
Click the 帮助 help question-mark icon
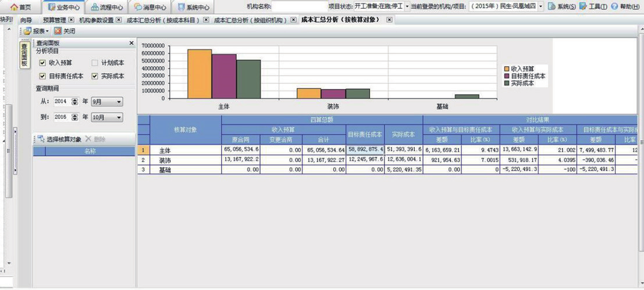pyautogui.click(x=614, y=6)
